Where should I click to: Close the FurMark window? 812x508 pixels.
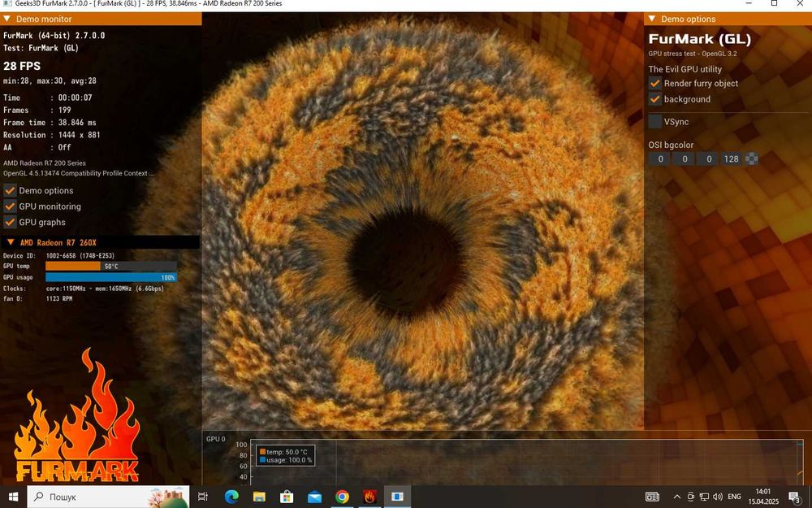(800, 3)
